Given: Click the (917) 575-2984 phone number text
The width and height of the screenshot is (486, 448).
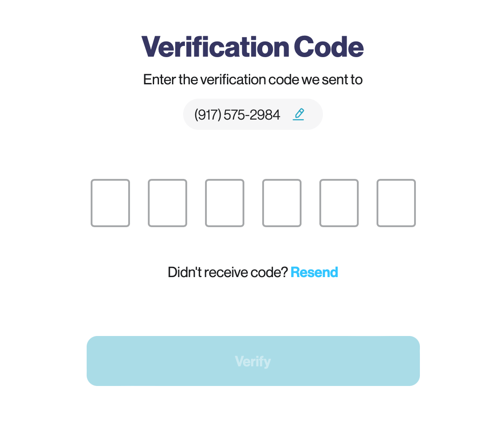Looking at the screenshot, I should pos(237,115).
